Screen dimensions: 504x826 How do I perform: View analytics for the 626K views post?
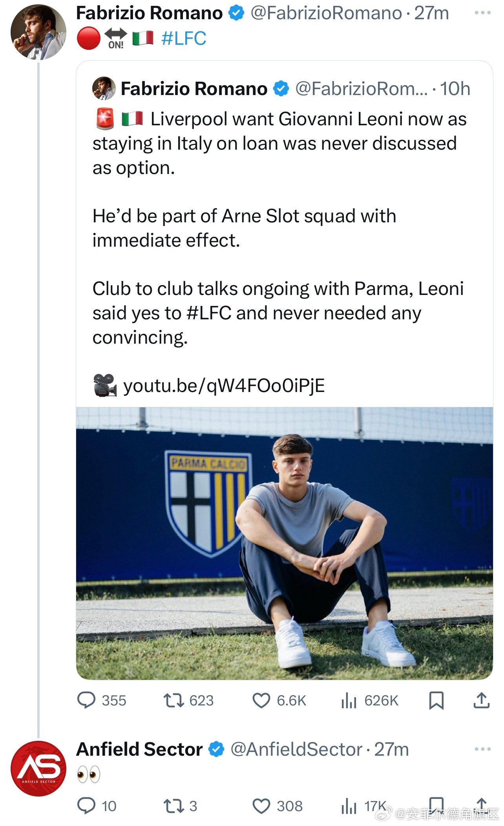point(349,700)
